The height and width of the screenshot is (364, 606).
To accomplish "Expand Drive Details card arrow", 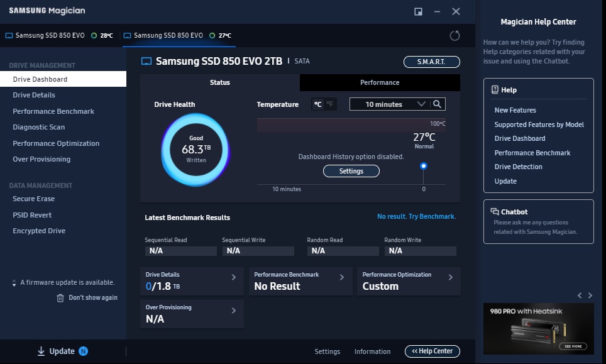I will click(233, 277).
